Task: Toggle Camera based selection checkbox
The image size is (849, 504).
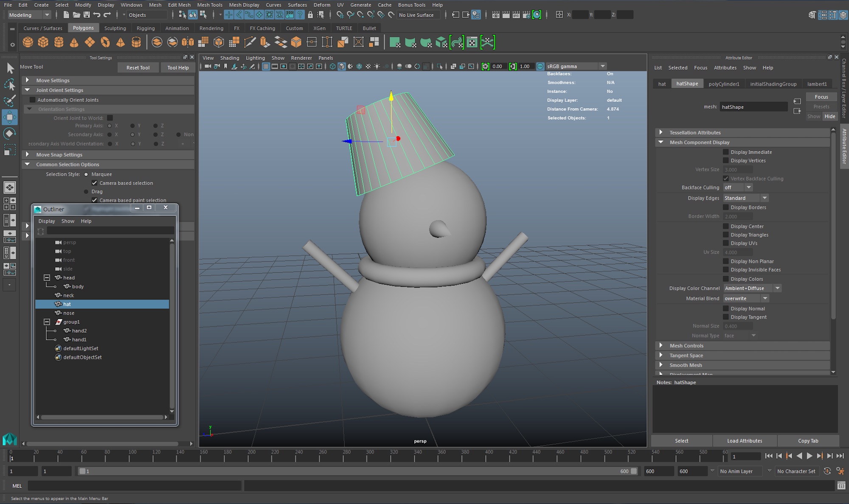Action: (93, 182)
